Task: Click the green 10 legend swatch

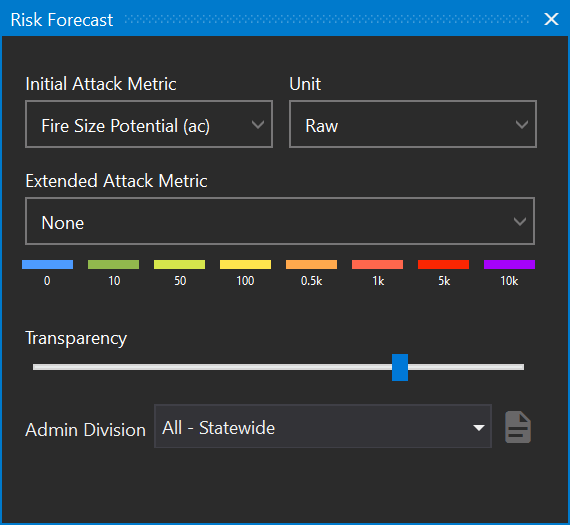Action: point(113,264)
